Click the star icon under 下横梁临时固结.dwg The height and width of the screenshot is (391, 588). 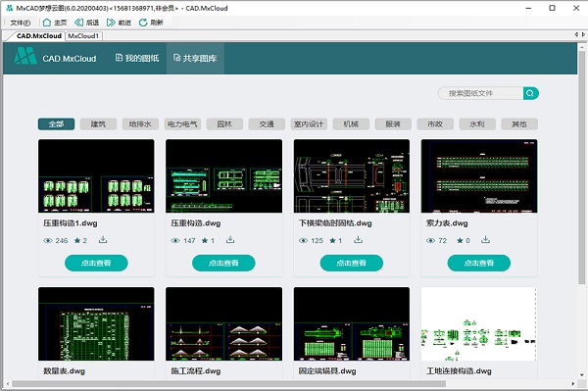[x=332, y=240]
